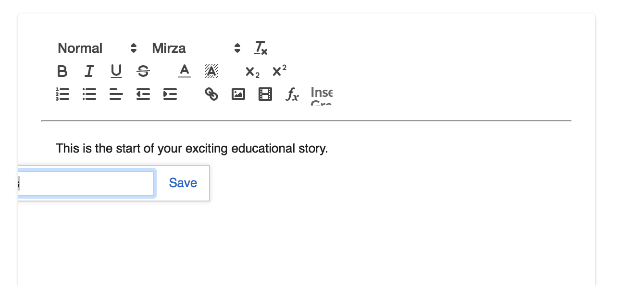644x285 pixels.
Task: Click the insert link icon
Action: click(x=211, y=94)
